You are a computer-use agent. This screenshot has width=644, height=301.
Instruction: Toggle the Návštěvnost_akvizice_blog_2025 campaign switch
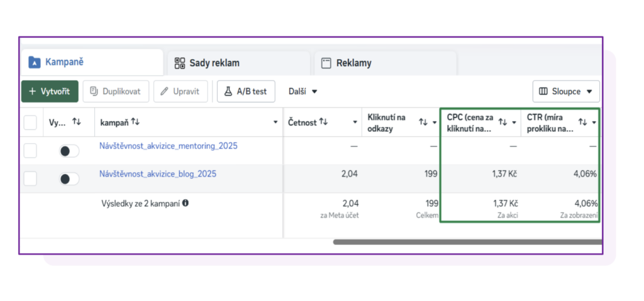[x=69, y=179]
